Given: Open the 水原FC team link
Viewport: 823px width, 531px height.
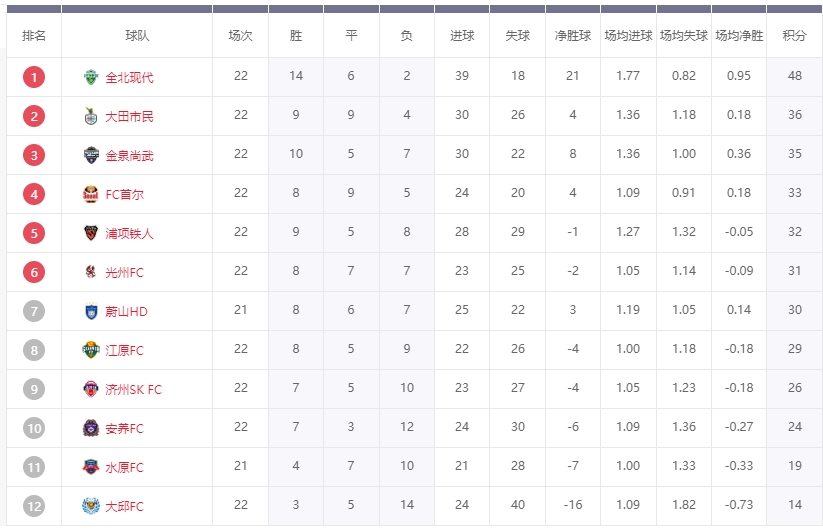Looking at the screenshot, I should (x=124, y=467).
